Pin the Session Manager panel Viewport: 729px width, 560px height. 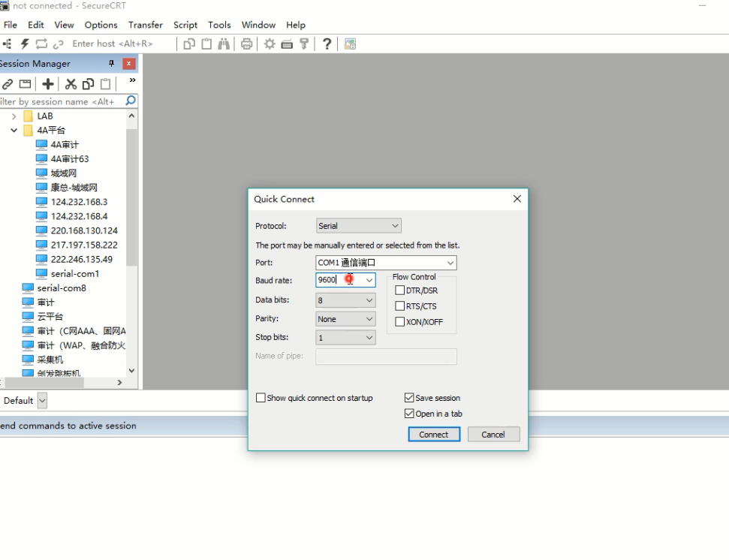111,63
